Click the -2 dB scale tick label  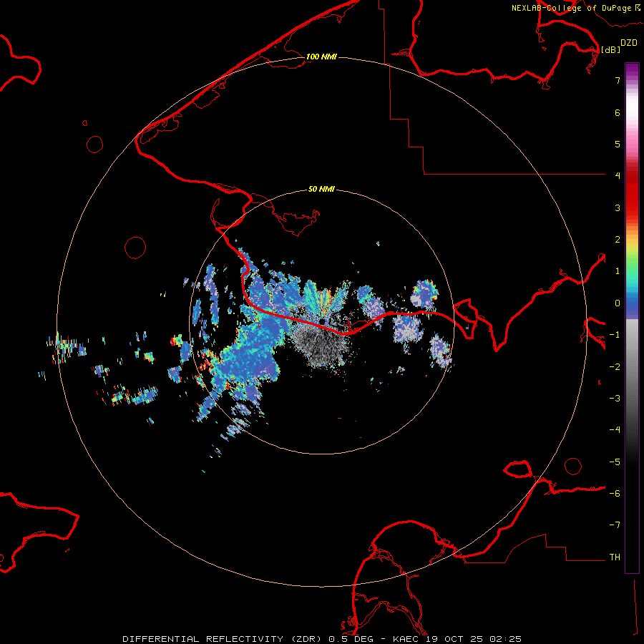615,367
